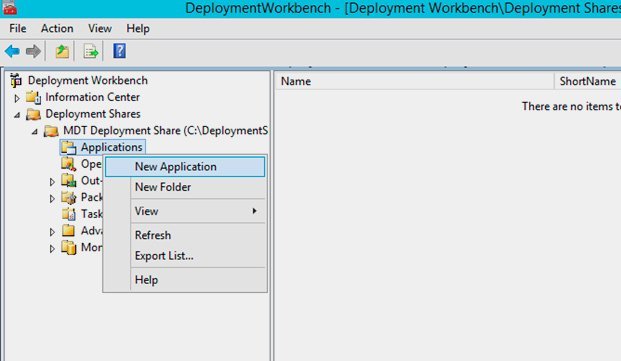Open the View submenu arrow

255,211
